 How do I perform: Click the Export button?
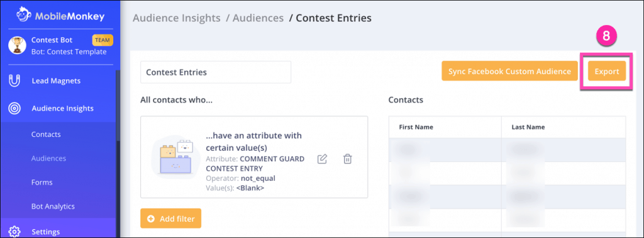click(607, 71)
